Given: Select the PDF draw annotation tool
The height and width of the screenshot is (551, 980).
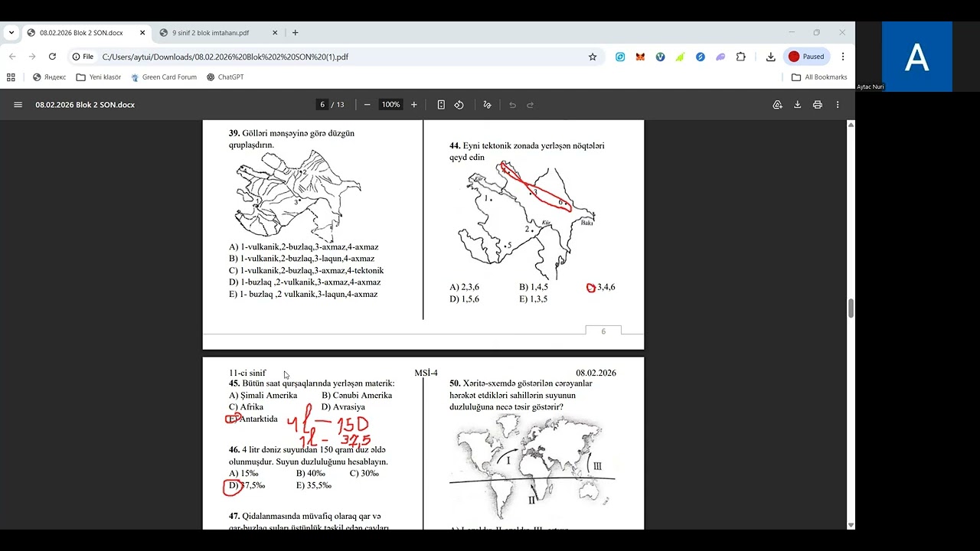Looking at the screenshot, I should tap(487, 105).
